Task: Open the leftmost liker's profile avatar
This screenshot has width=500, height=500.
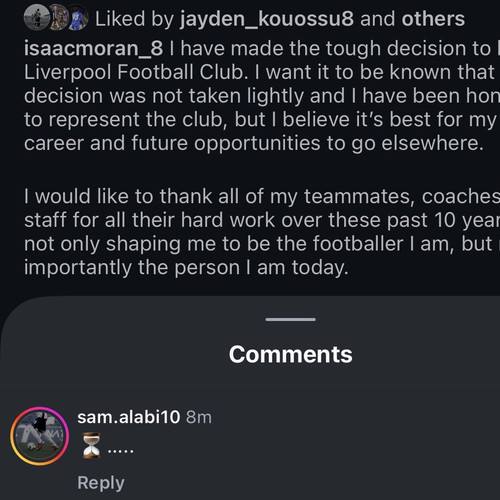Action: tap(37, 18)
